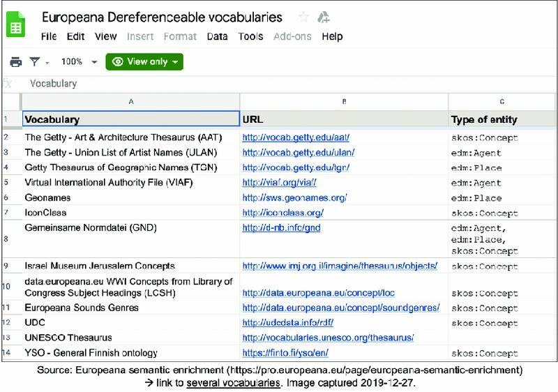Click the filter funnel icon
Image resolution: width=558 pixels, height=392 pixels.
pyautogui.click(x=34, y=62)
